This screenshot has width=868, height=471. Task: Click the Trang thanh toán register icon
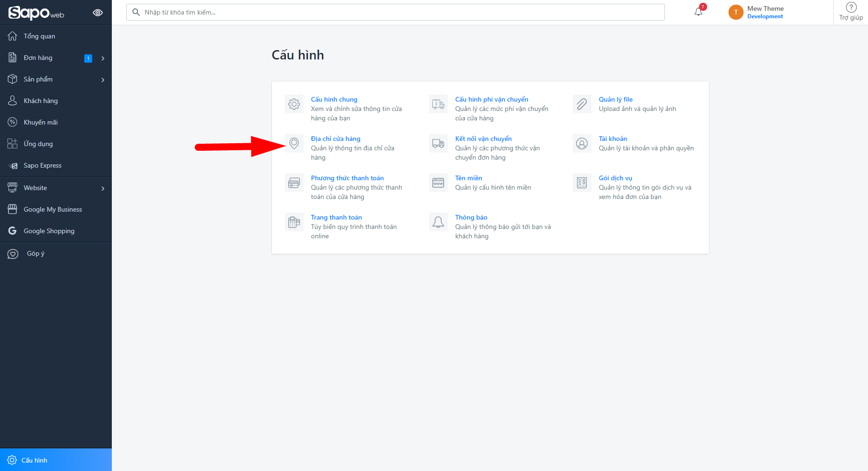[x=294, y=222]
